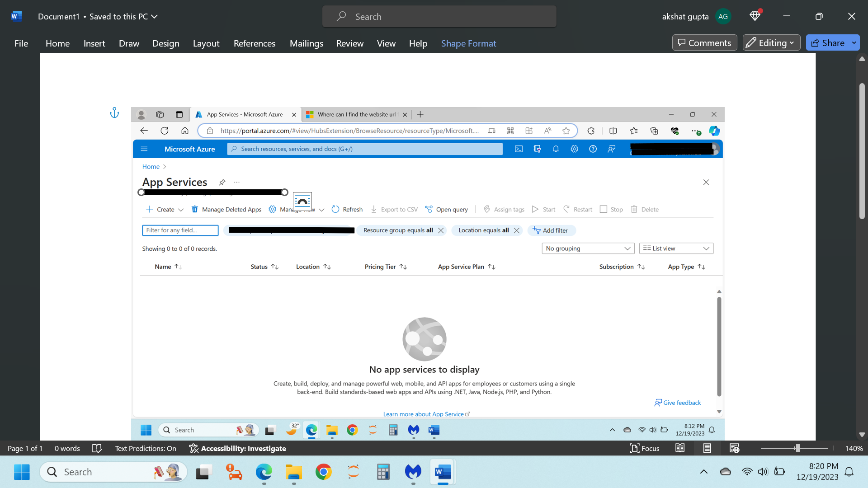Click Edge refresh icon in embedded browser
The image size is (868, 488).
(165, 131)
